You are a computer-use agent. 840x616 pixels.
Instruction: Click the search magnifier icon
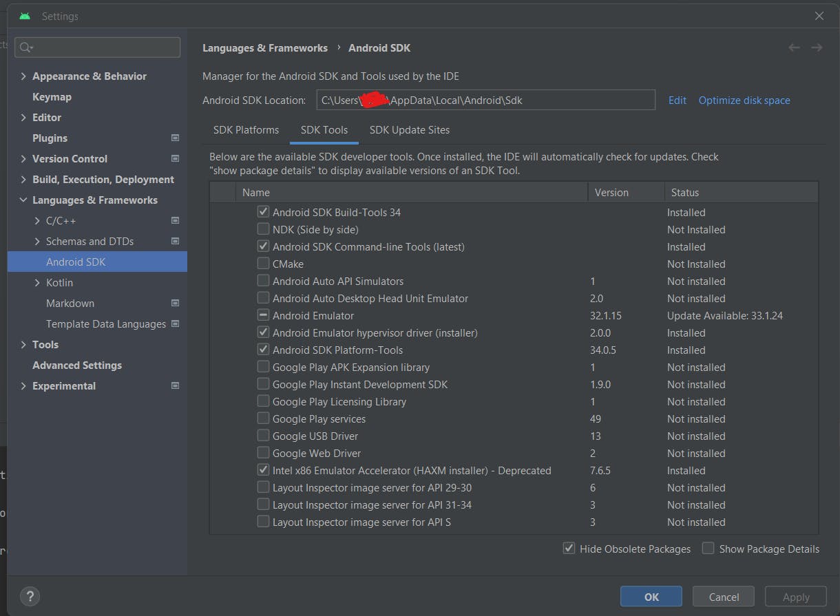(25, 47)
